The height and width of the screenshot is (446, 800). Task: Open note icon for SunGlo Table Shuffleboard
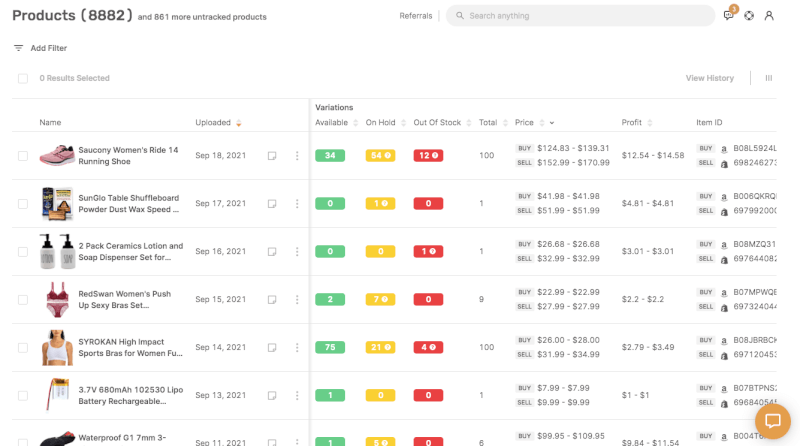[272, 204]
